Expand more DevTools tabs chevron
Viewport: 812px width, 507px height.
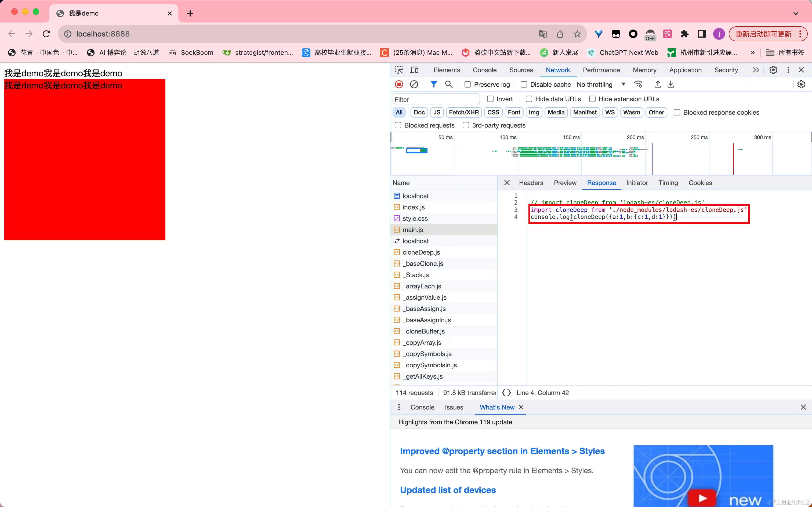(756, 70)
